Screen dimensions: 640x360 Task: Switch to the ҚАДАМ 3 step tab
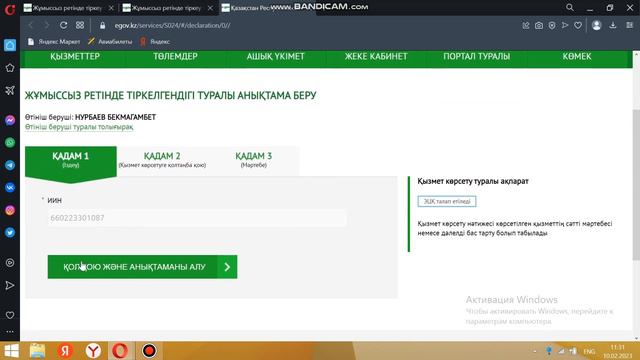[x=253, y=160]
